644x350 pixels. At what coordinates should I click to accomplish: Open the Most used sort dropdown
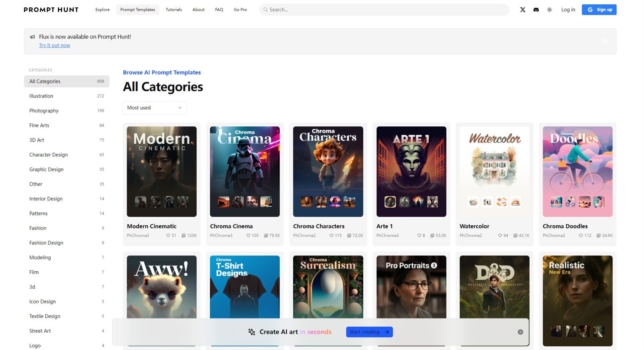155,108
